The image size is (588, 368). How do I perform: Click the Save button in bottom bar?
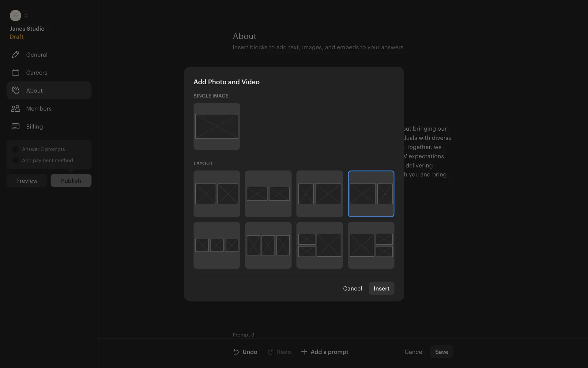(x=441, y=352)
